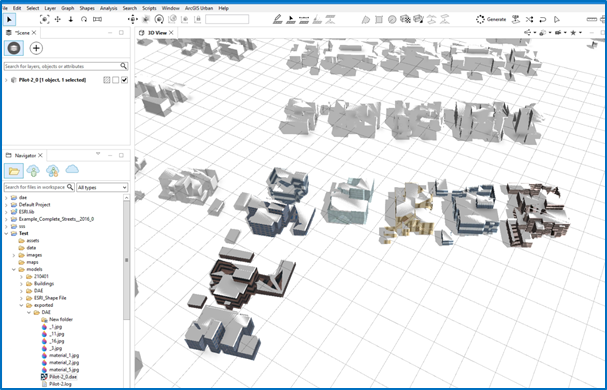
Task: Pick the Align to terrain down-arrow tool
Action: pyautogui.click(x=71, y=19)
